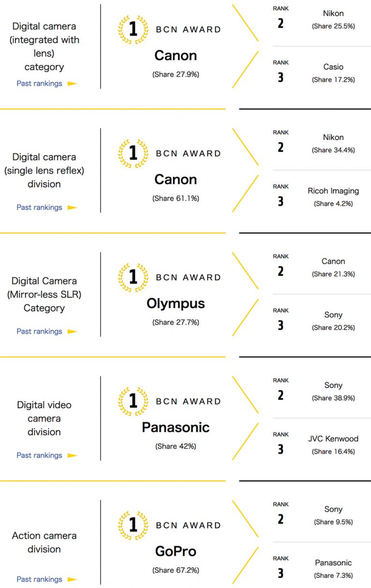Select JVC Kenwood at rank 3
371x588 pixels.
[x=333, y=439]
